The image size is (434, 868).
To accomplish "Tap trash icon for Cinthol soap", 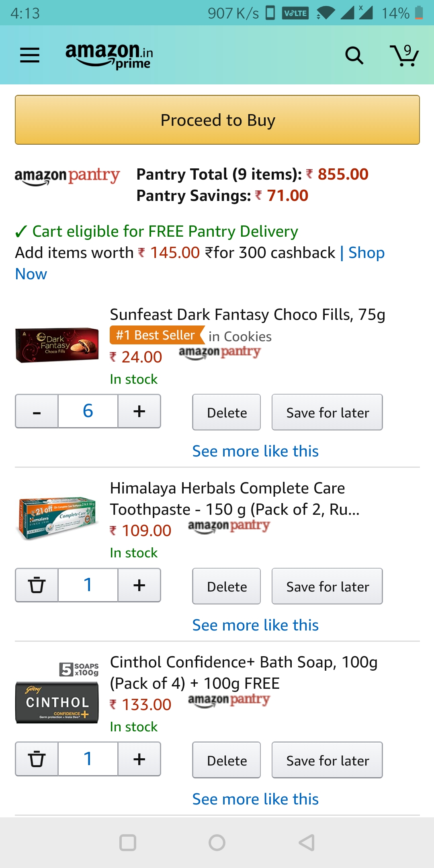I will tap(37, 759).
